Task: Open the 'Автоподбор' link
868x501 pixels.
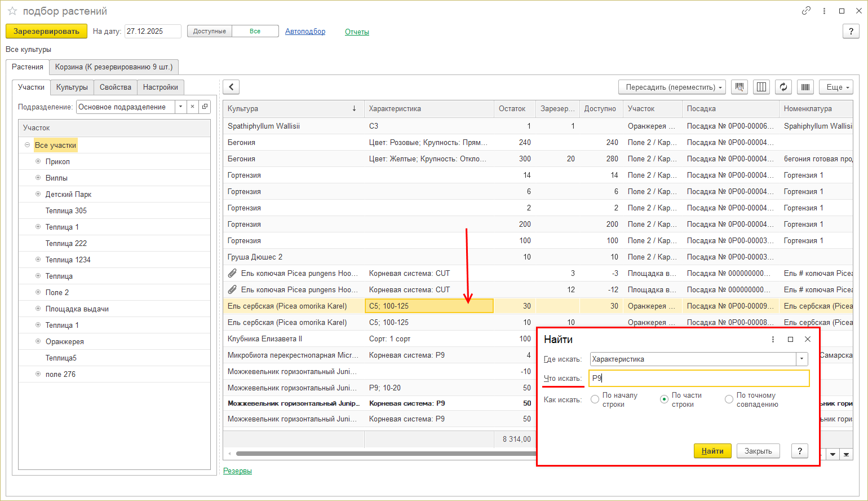Action: click(x=305, y=32)
